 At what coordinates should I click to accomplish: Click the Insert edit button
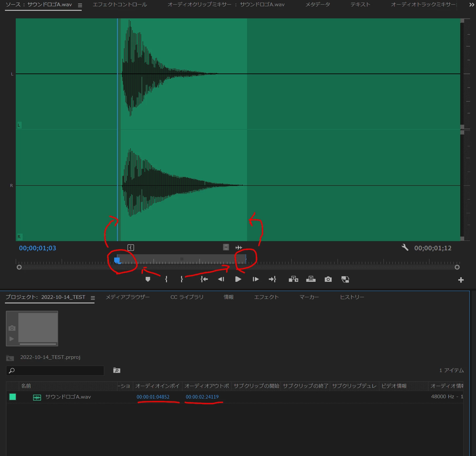[293, 279]
